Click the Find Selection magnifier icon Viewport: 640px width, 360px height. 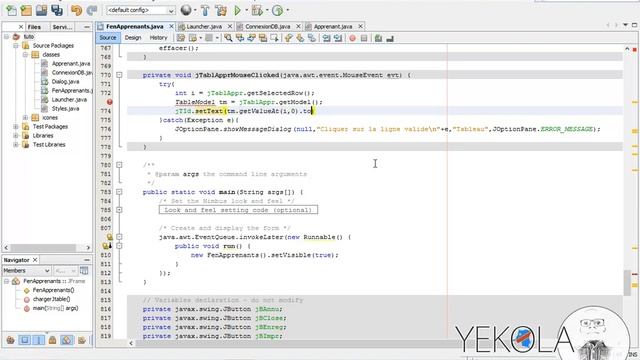point(228,38)
